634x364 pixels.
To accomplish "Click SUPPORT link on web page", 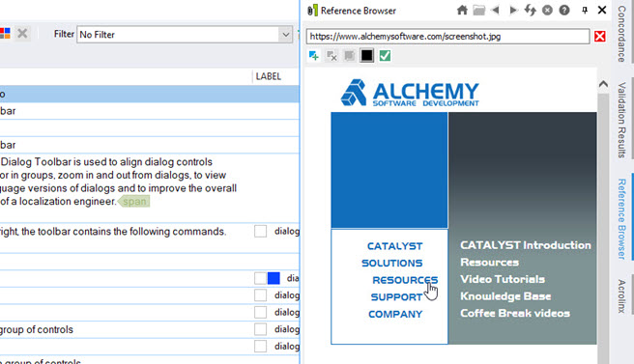I will click(x=396, y=297).
